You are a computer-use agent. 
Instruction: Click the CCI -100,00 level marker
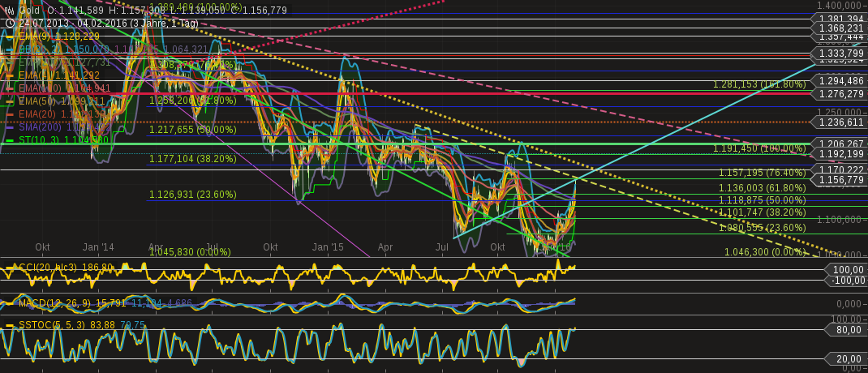click(x=844, y=281)
